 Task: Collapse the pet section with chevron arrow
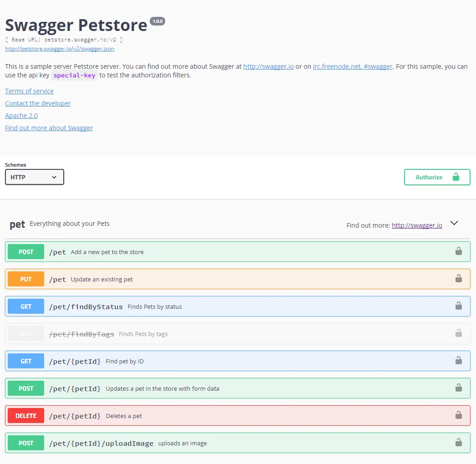tap(454, 223)
